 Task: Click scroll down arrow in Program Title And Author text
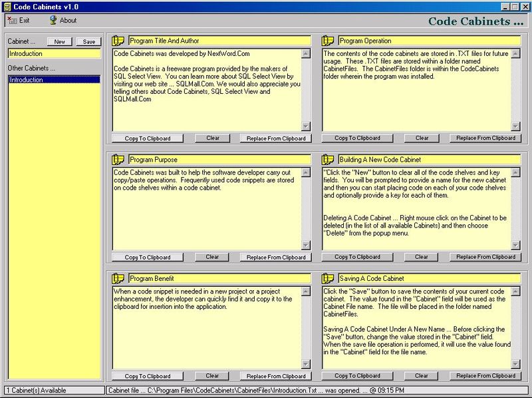(x=306, y=126)
